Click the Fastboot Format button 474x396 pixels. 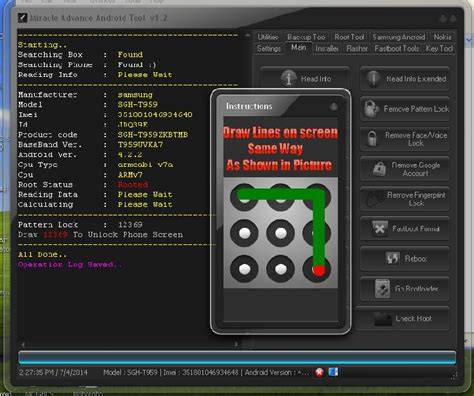coord(405,229)
